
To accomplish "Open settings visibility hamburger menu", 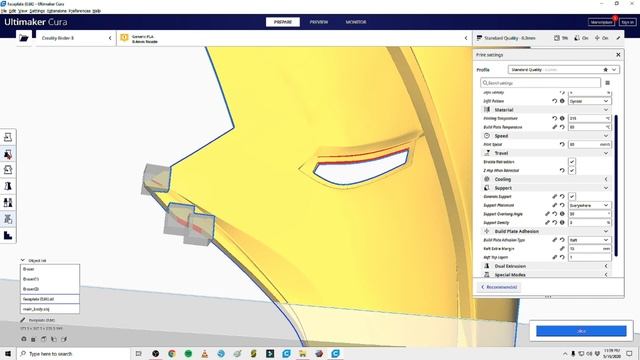I will coord(607,83).
